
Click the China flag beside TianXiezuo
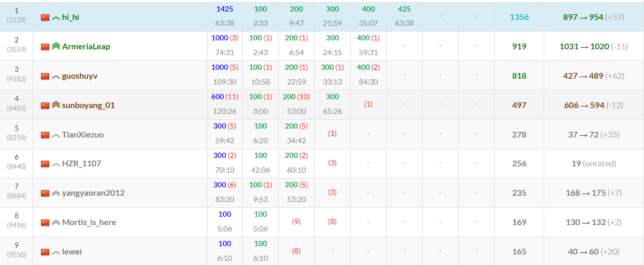[x=45, y=135]
